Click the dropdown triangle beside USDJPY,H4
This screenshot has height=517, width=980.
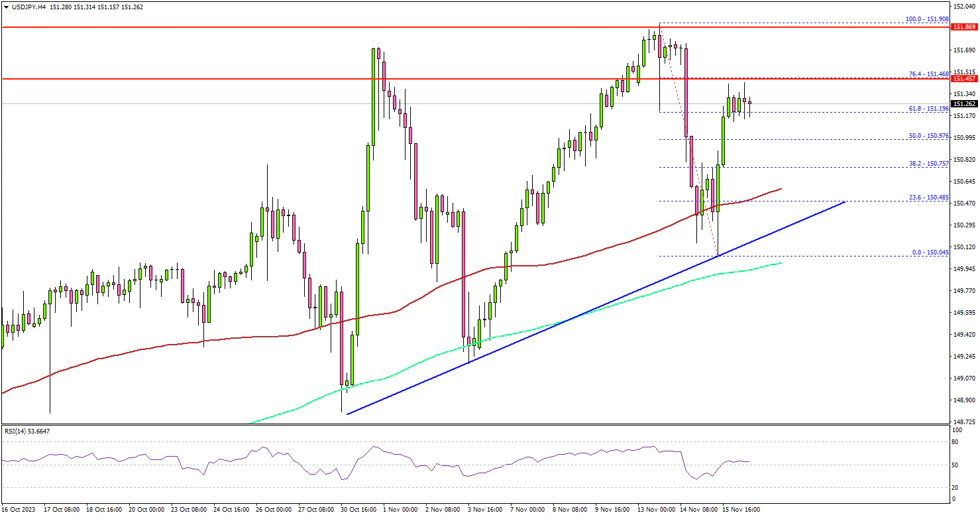click(x=5, y=7)
